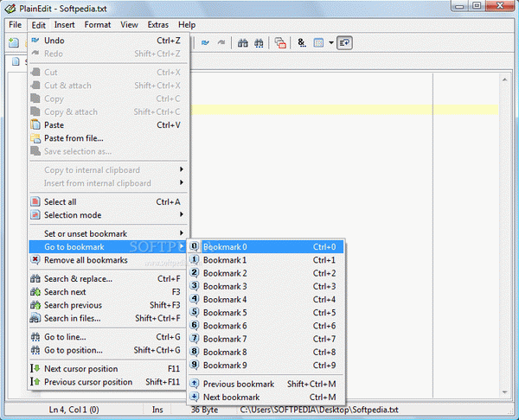
Task: Click the Bookmark 7 numbered icon
Action: (x=195, y=339)
